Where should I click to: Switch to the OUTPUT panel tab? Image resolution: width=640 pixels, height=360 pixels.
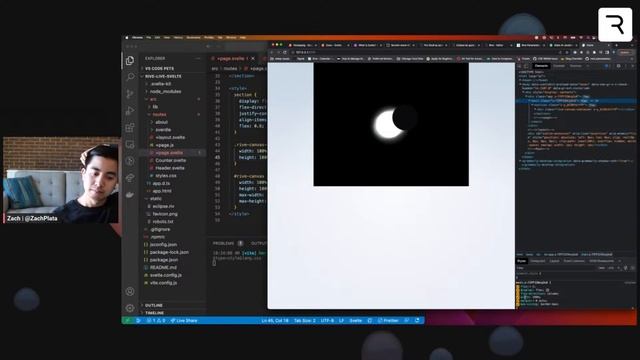click(x=258, y=243)
